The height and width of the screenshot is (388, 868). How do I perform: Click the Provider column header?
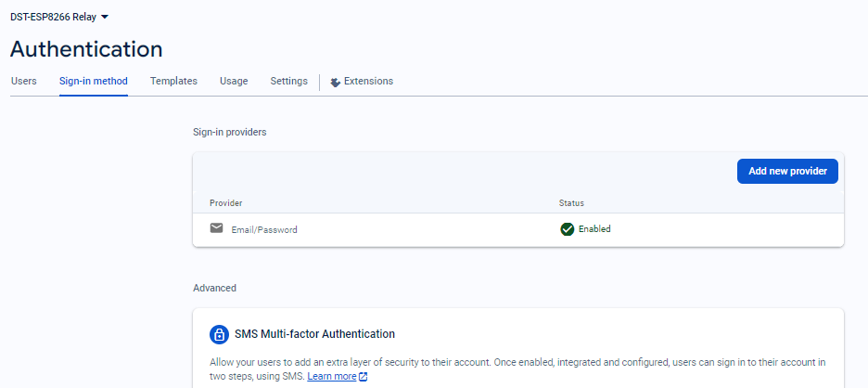coord(225,202)
